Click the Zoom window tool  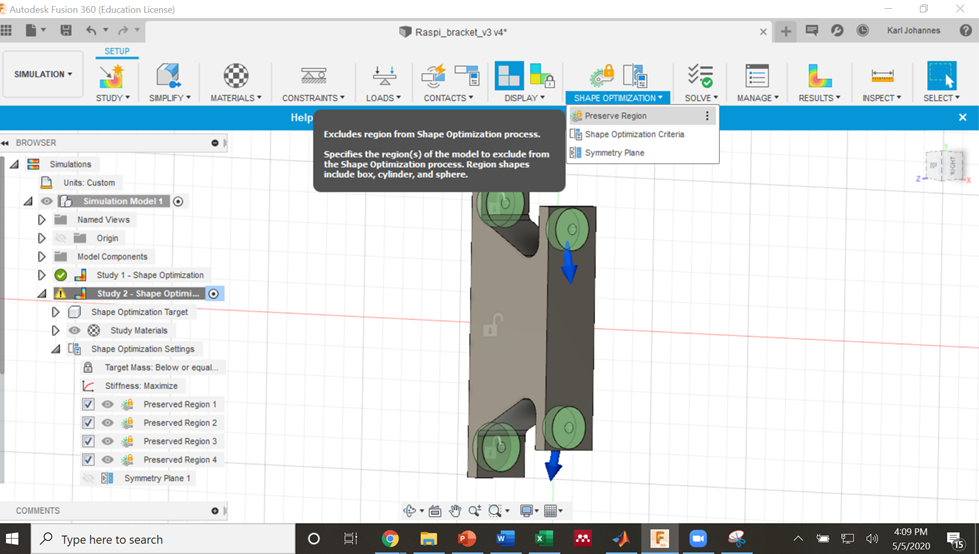pos(494,511)
